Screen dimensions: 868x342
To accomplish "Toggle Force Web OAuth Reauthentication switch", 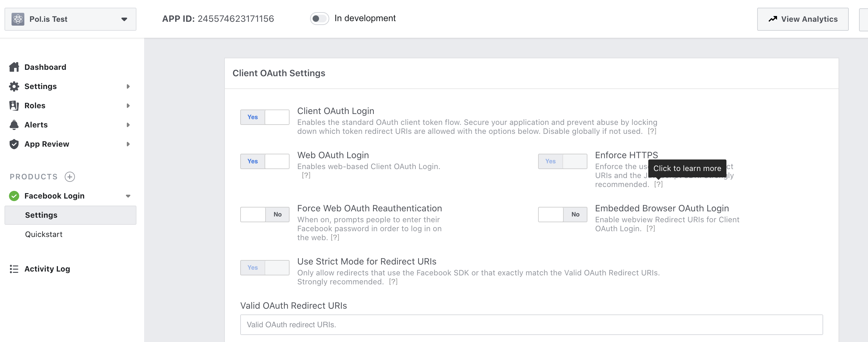I will [x=265, y=214].
